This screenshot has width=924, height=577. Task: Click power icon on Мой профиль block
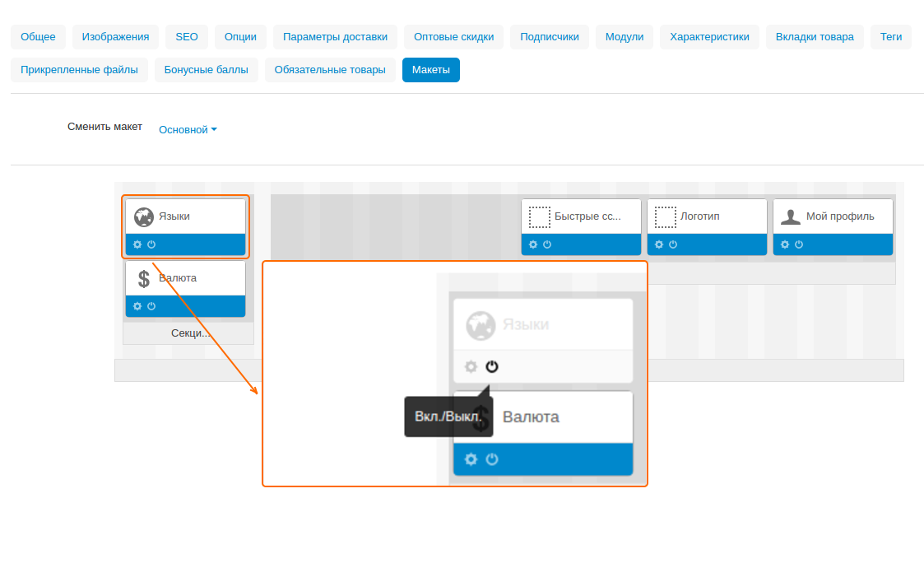pyautogui.click(x=799, y=244)
